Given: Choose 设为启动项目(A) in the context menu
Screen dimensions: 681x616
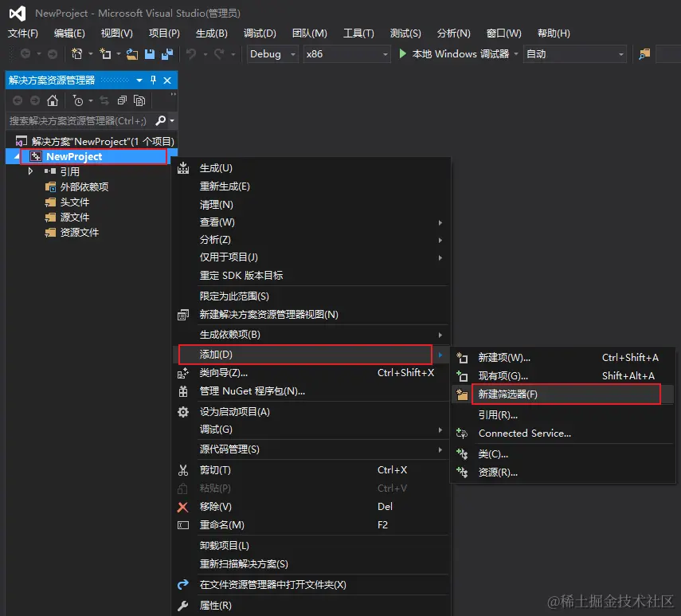Looking at the screenshot, I should 311,411.
